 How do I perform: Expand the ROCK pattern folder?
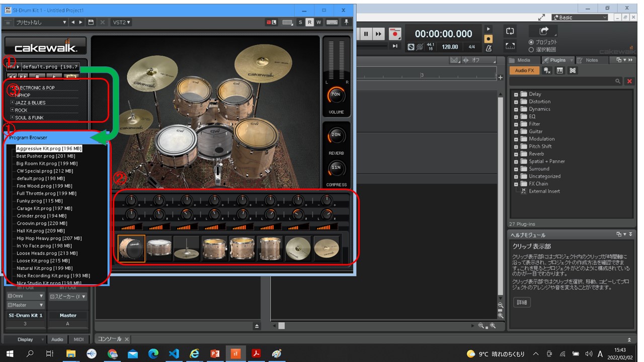pos(13,110)
